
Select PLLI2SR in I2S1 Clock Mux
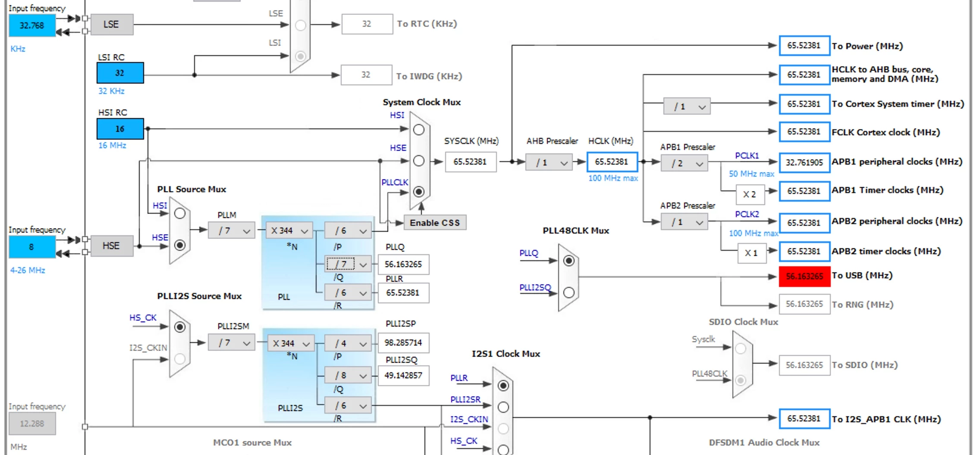[x=503, y=407]
